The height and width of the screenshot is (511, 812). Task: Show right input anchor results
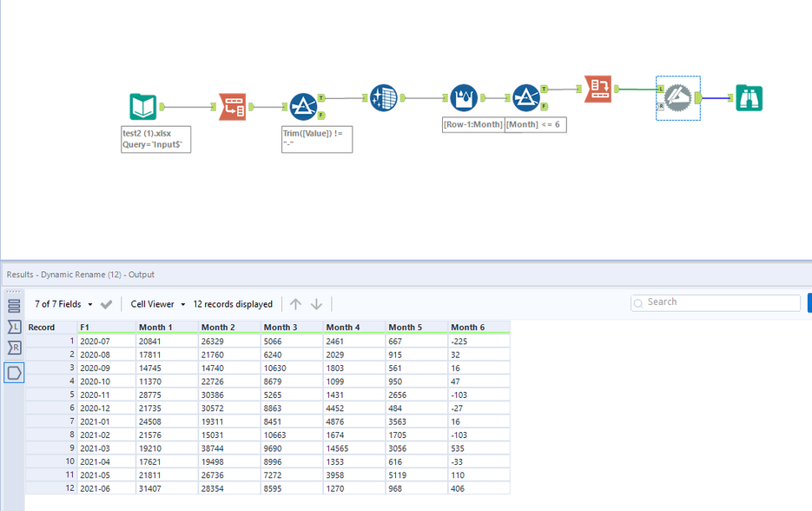click(x=14, y=348)
